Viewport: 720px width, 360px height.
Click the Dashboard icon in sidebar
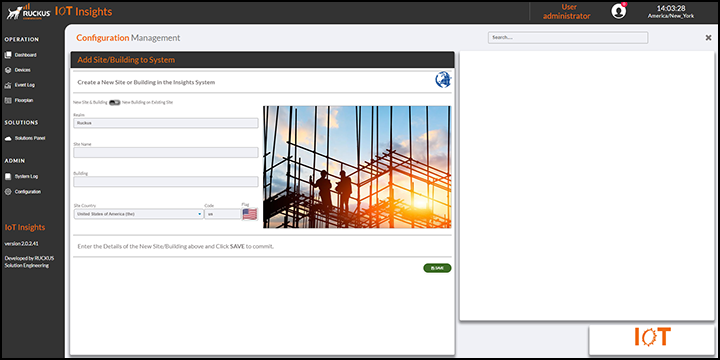(x=7, y=55)
